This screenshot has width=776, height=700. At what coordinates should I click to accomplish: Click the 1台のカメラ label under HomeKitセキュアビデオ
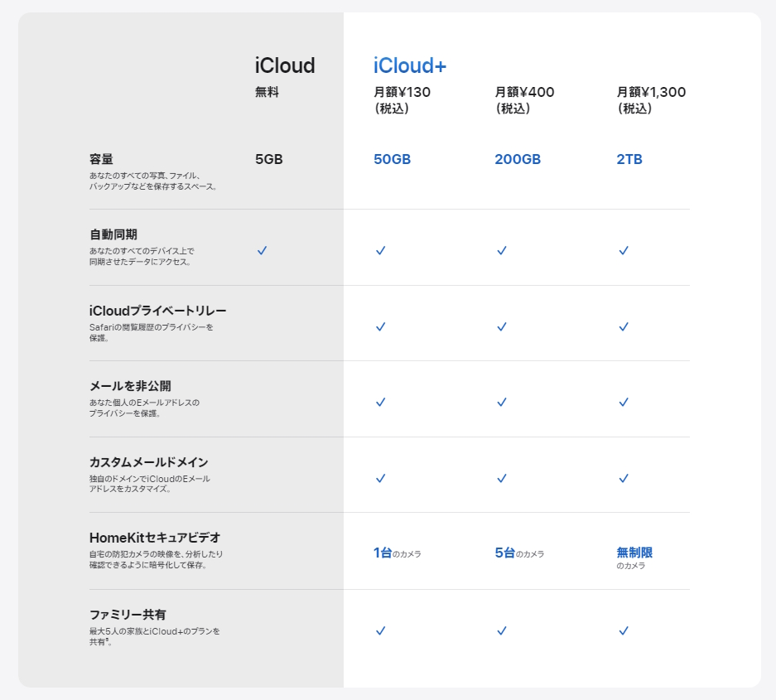point(397,553)
